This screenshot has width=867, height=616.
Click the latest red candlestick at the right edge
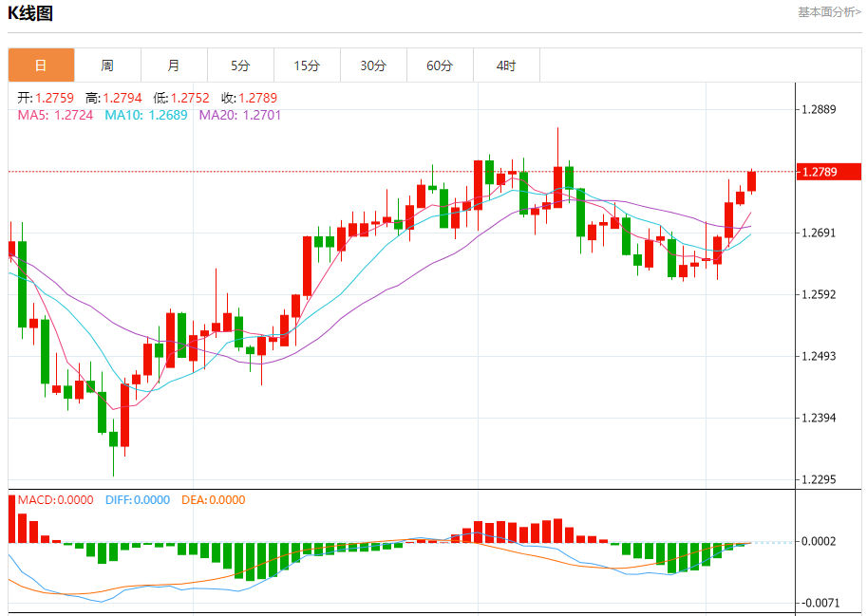pyautogui.click(x=751, y=181)
